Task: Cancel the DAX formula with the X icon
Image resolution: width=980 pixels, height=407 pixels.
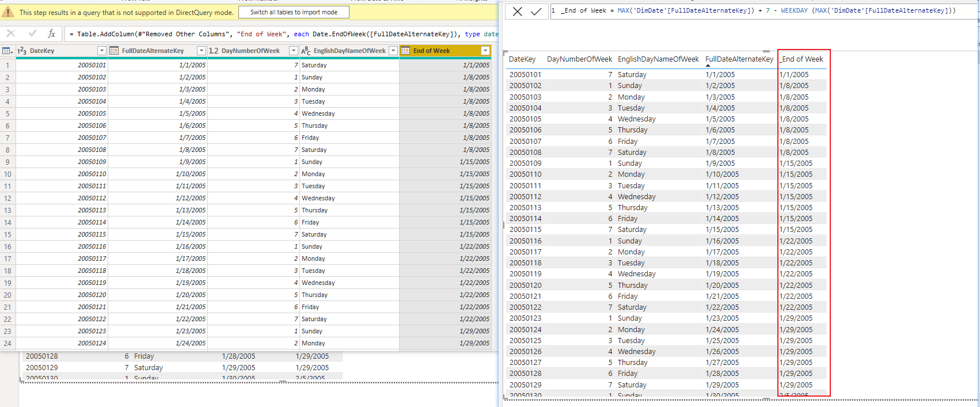Action: 517,11
